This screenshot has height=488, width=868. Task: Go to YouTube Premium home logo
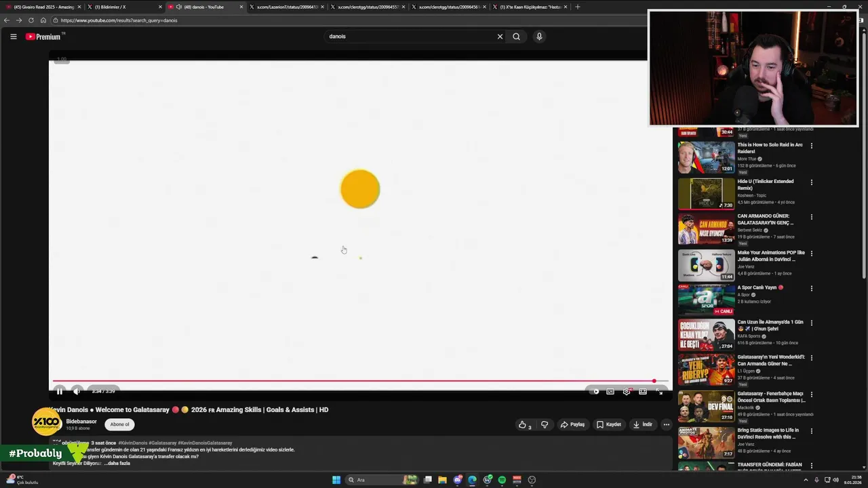tap(43, 37)
